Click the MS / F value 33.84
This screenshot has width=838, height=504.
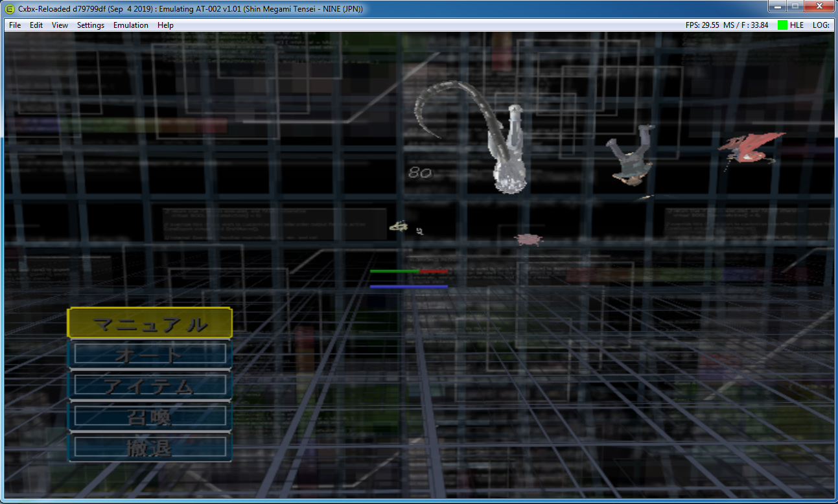[746, 25]
